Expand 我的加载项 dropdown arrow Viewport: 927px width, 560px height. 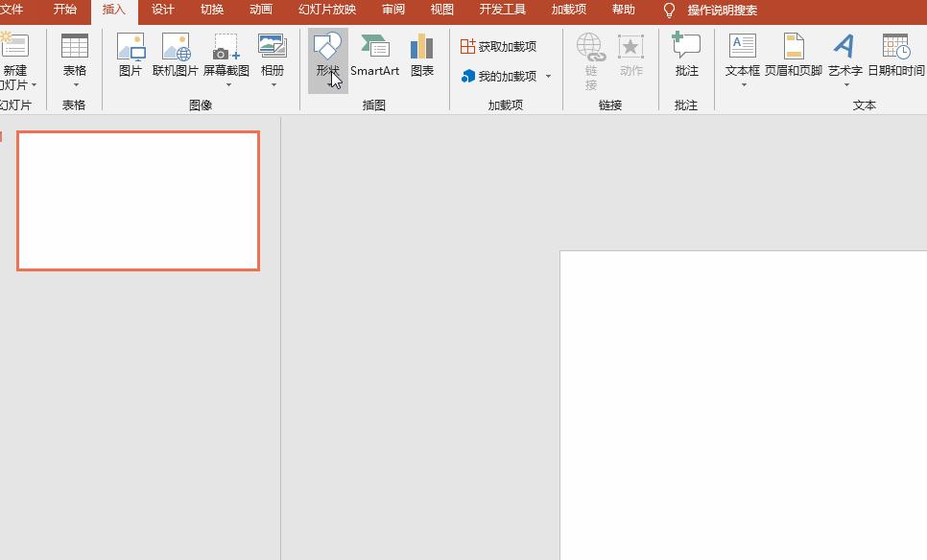[x=549, y=77]
